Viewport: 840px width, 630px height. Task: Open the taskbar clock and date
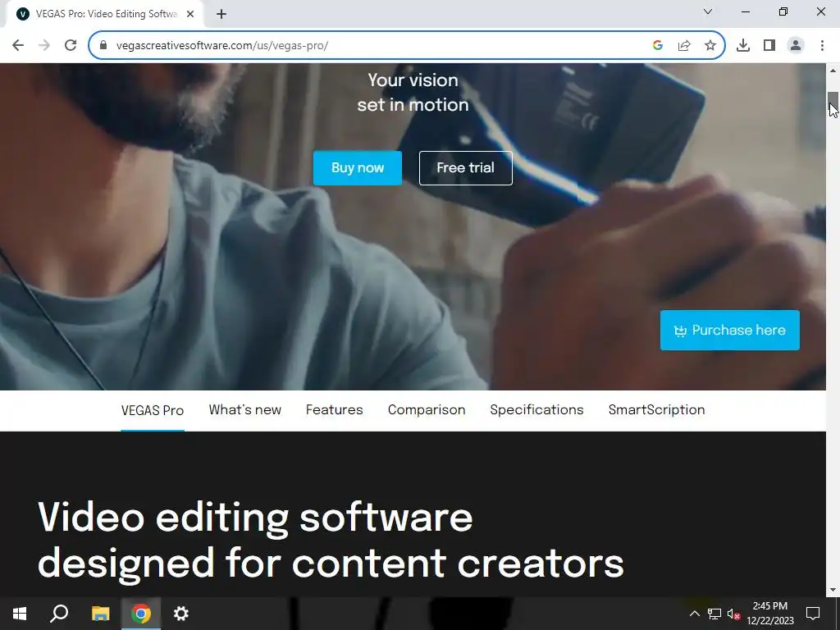coord(770,614)
